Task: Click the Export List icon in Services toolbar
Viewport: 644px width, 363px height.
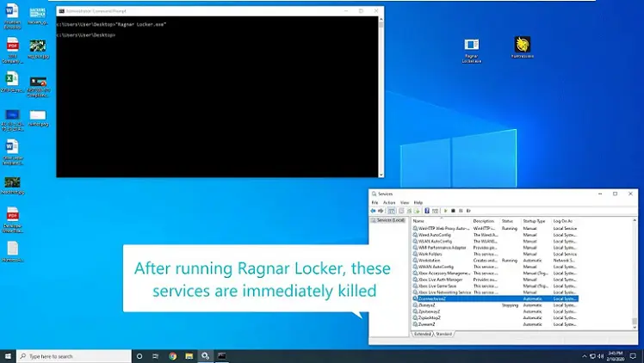Action: point(417,211)
